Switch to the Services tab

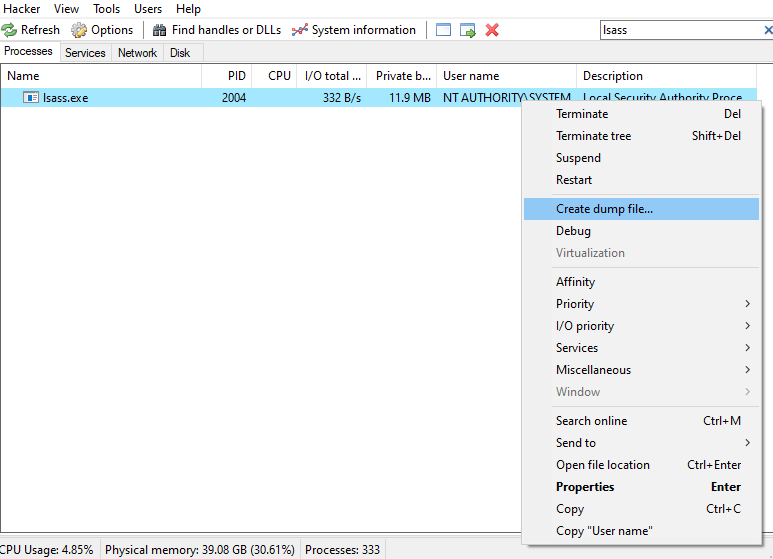tap(85, 53)
